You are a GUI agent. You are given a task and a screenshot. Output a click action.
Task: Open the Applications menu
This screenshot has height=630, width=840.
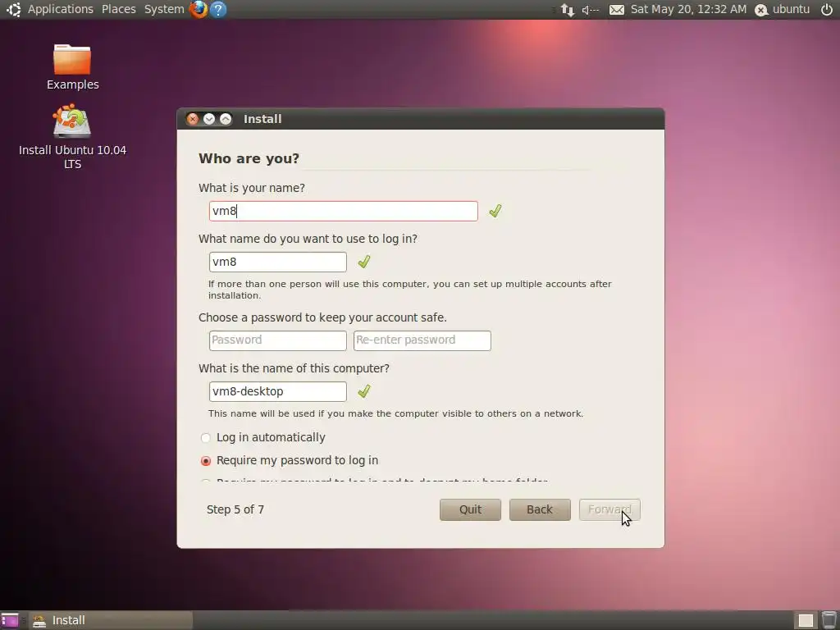[61, 9]
